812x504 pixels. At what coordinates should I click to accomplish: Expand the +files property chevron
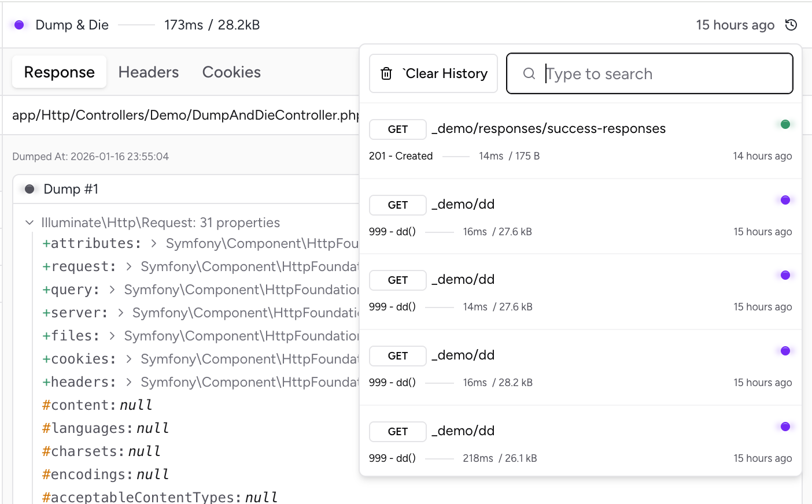[x=112, y=336]
